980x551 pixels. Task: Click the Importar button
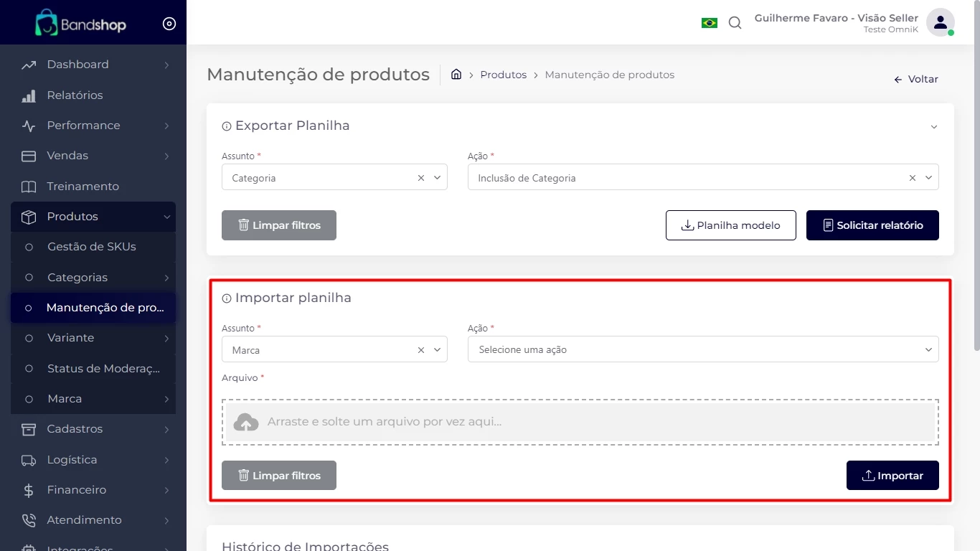pyautogui.click(x=892, y=476)
